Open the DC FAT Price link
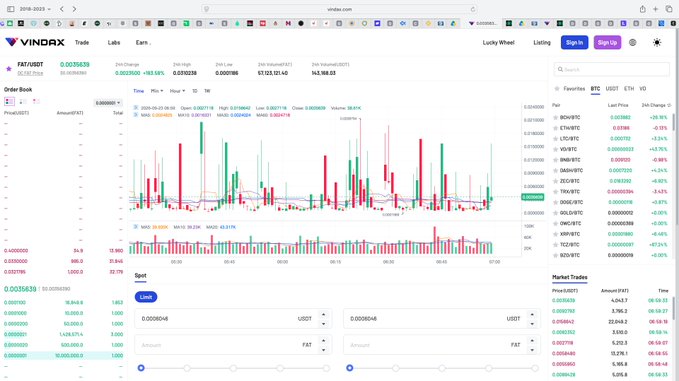This screenshot has height=381, width=679. [30, 73]
